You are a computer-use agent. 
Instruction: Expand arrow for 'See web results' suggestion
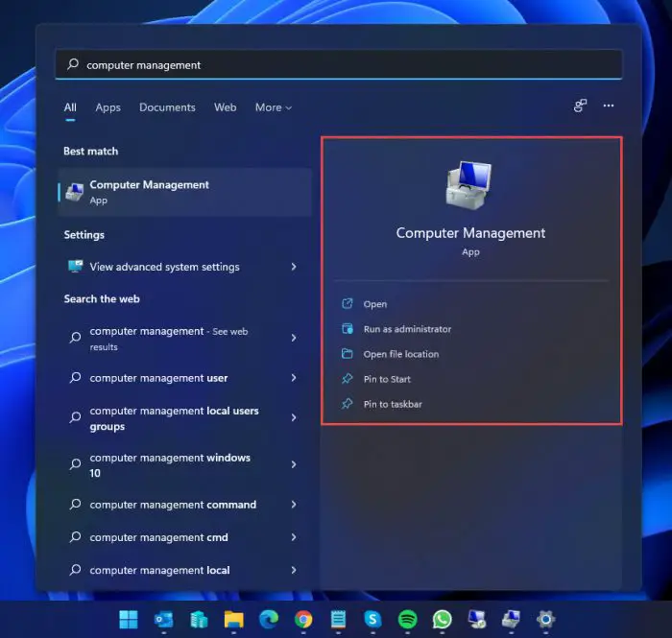pyautogui.click(x=294, y=338)
